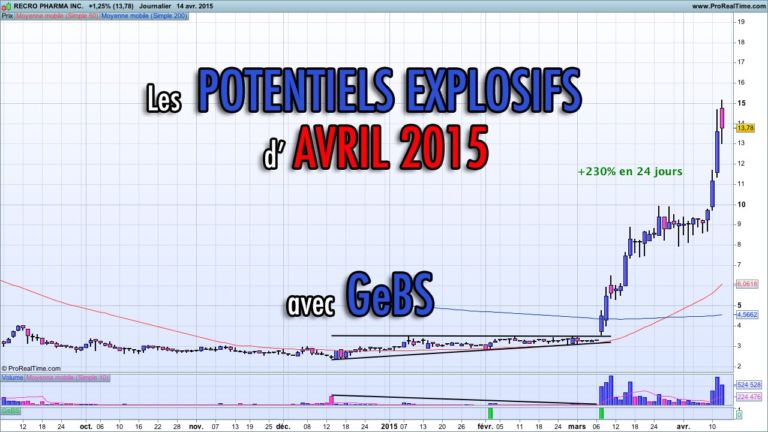Click the 'Volume' panel label

coord(12,378)
